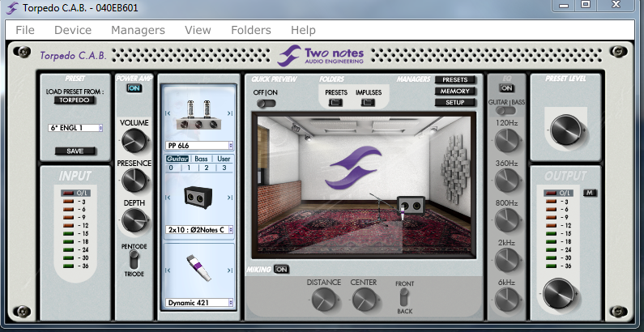Click the Two notes Audio Engineering logo
Image resolution: width=644 pixels, height=332 pixels.
320,56
